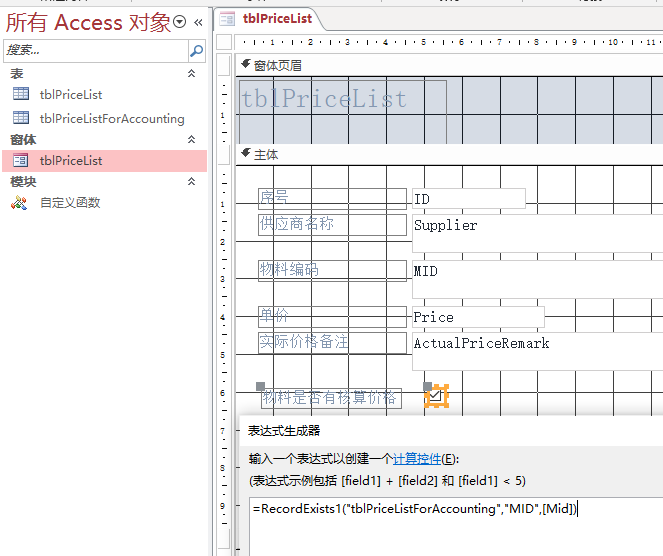Collapse the 窗体 forms group

pyautogui.click(x=191, y=140)
